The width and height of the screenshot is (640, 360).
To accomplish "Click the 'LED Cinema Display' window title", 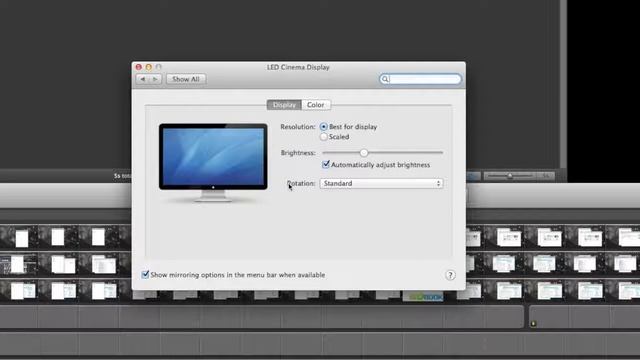I will 298,67.
